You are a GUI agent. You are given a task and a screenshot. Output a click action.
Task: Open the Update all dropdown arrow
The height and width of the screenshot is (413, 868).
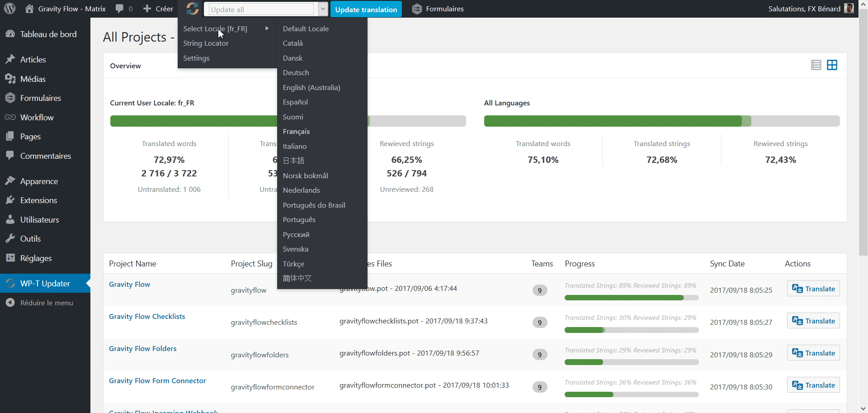tap(323, 9)
